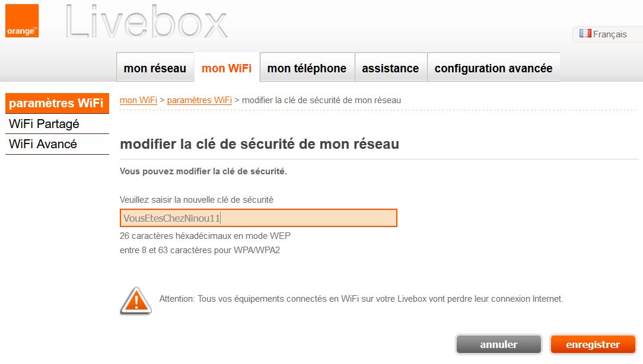Viewport: 643px width, 364px height.
Task: Select the mon WiFi tab
Action: coord(227,69)
